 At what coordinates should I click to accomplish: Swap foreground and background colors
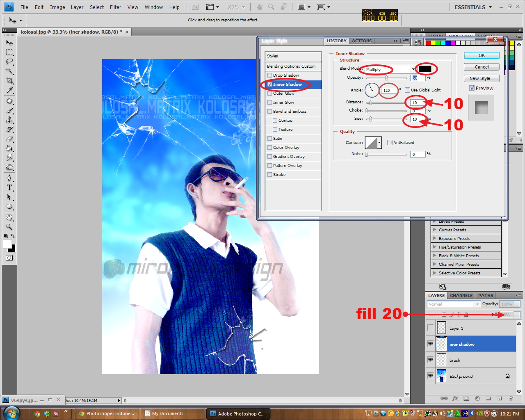click(x=13, y=236)
